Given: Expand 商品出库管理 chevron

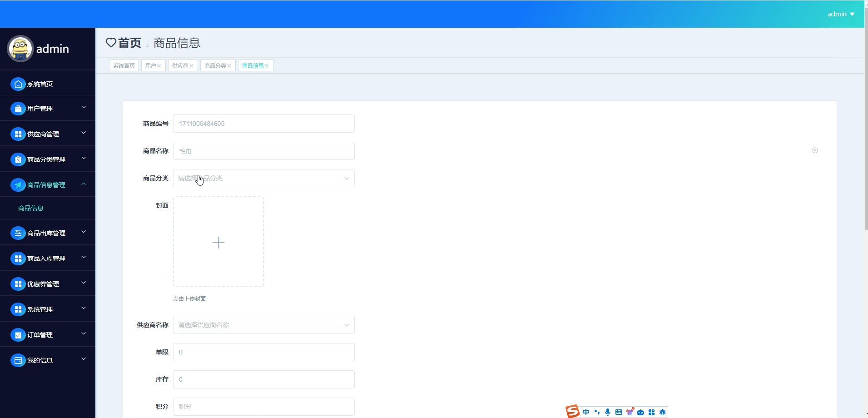Looking at the screenshot, I should tap(84, 232).
